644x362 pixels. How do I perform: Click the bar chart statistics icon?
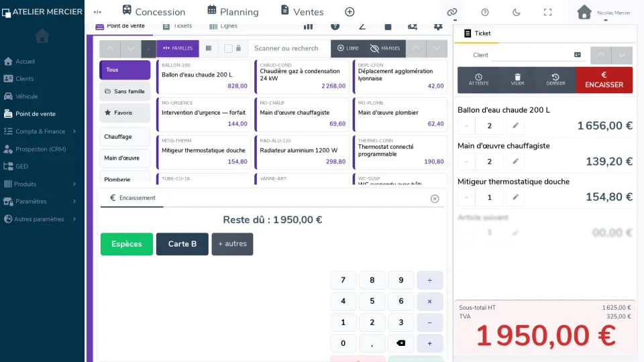[308, 27]
